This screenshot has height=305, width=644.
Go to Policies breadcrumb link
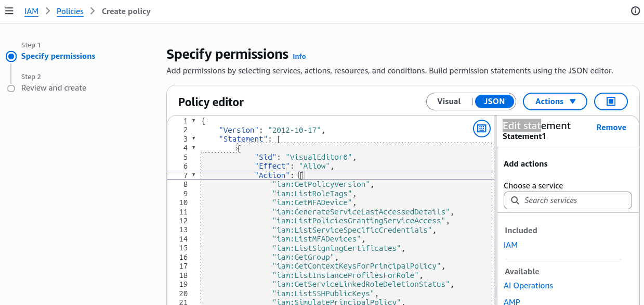(x=70, y=11)
